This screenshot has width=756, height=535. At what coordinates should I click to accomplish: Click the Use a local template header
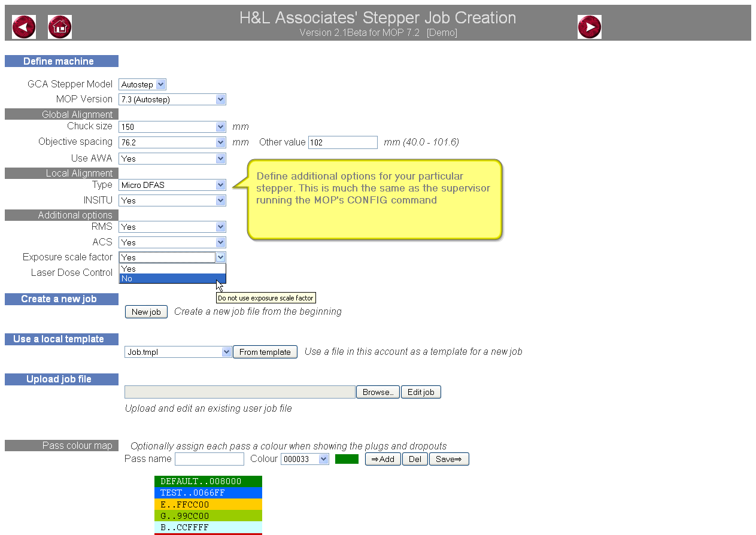[62, 339]
